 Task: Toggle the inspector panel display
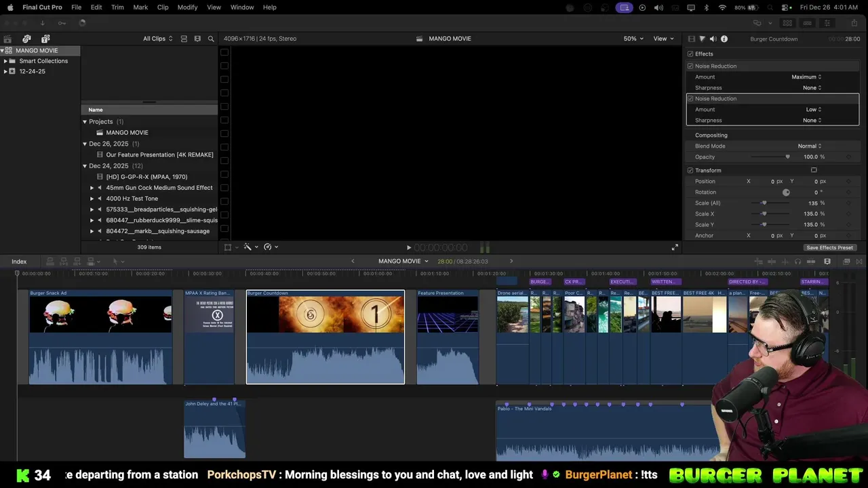[827, 22]
